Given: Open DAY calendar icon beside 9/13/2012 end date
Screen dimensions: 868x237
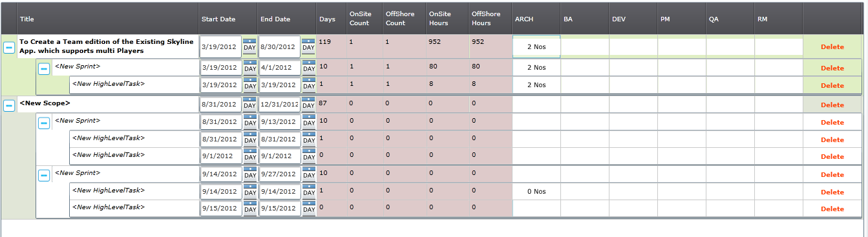Looking at the screenshot, I should click(x=308, y=121).
